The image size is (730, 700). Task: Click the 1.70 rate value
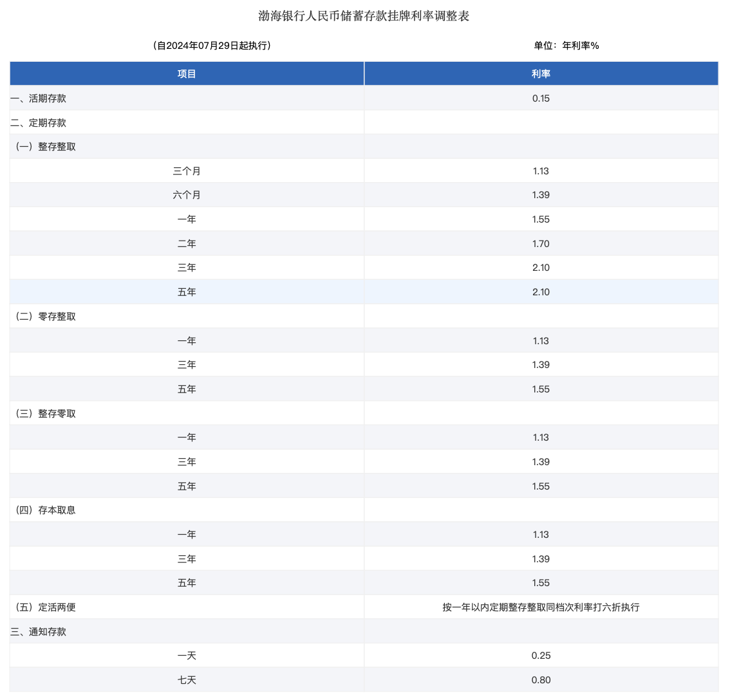click(541, 244)
